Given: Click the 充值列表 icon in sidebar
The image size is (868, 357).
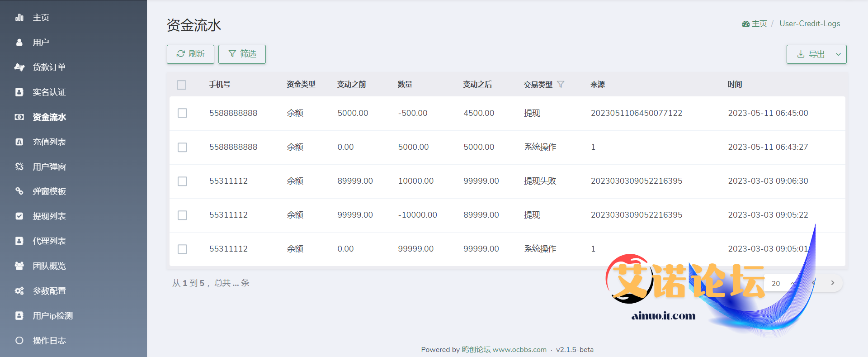Looking at the screenshot, I should click(x=19, y=142).
